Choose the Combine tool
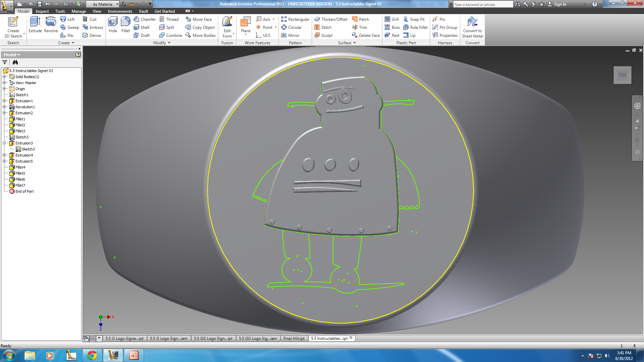Screen dimensions: 644x362 (x=171, y=36)
